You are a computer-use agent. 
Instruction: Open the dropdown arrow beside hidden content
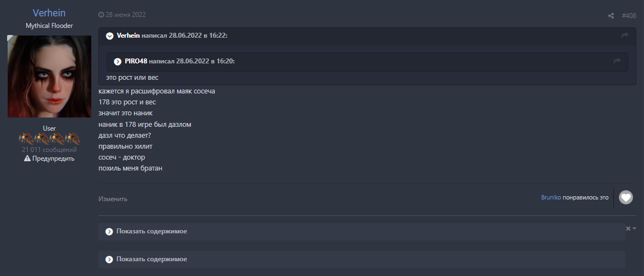(634, 228)
